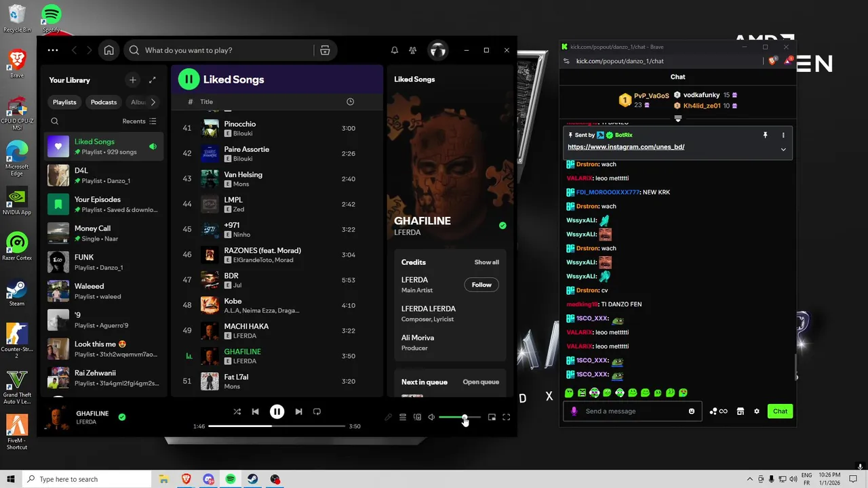Select the Playlists filter chip
The width and height of the screenshot is (868, 488).
click(64, 102)
